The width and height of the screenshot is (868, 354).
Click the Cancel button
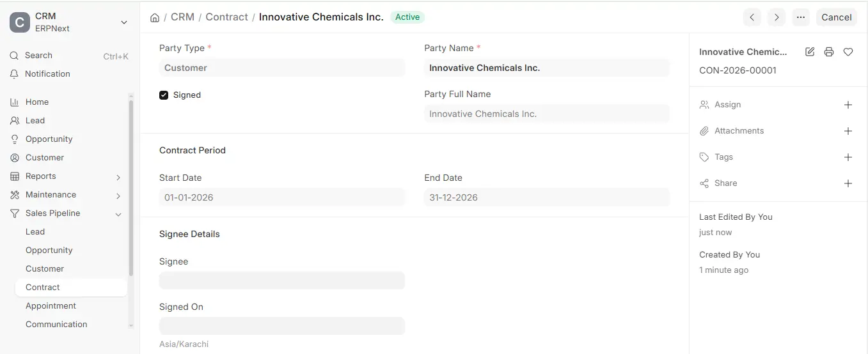point(837,17)
